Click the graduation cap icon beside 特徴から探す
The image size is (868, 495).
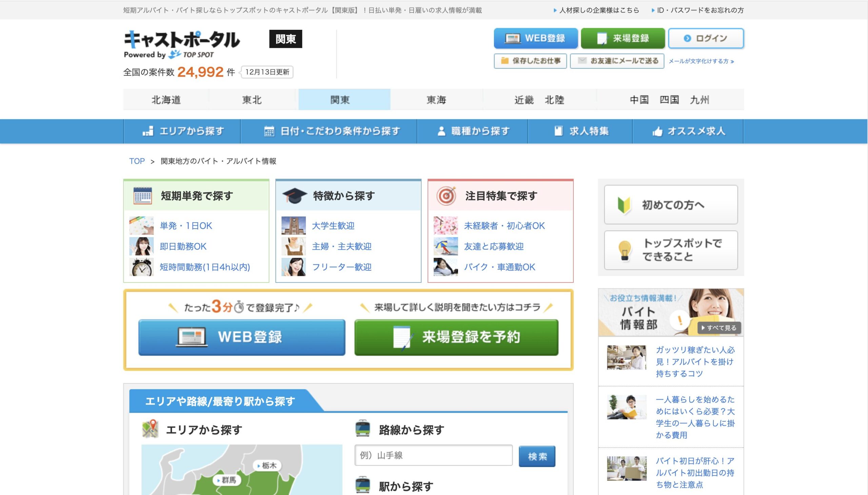click(x=295, y=195)
